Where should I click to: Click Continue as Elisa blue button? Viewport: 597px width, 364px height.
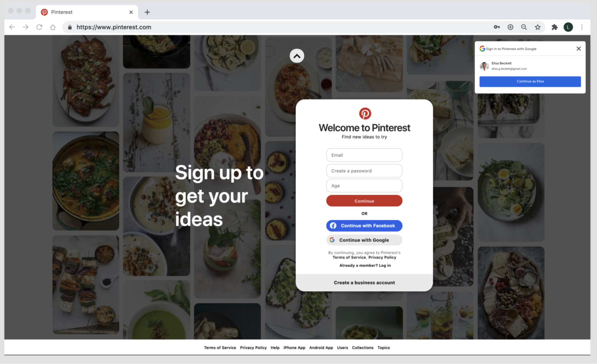pos(530,81)
